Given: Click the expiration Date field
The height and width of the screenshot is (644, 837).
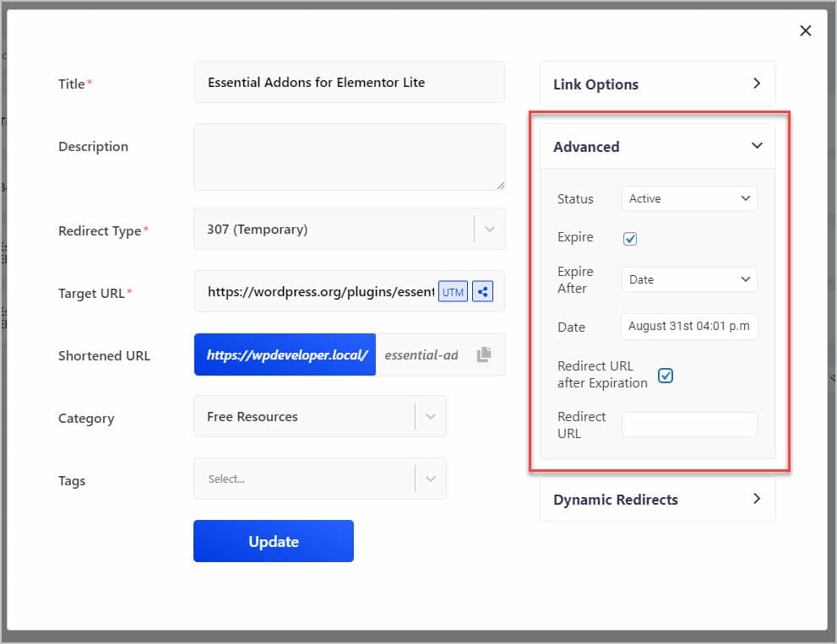Looking at the screenshot, I should tap(689, 326).
